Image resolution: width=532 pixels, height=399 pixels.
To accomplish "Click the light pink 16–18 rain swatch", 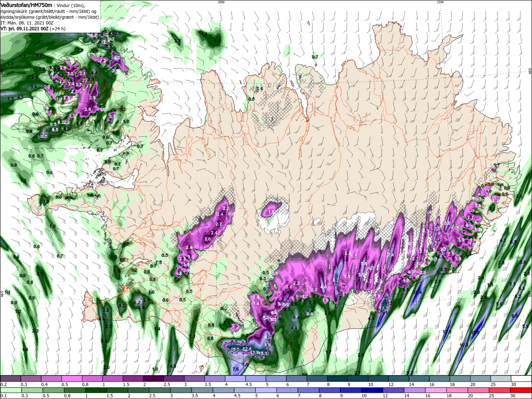I will pos(436,390).
